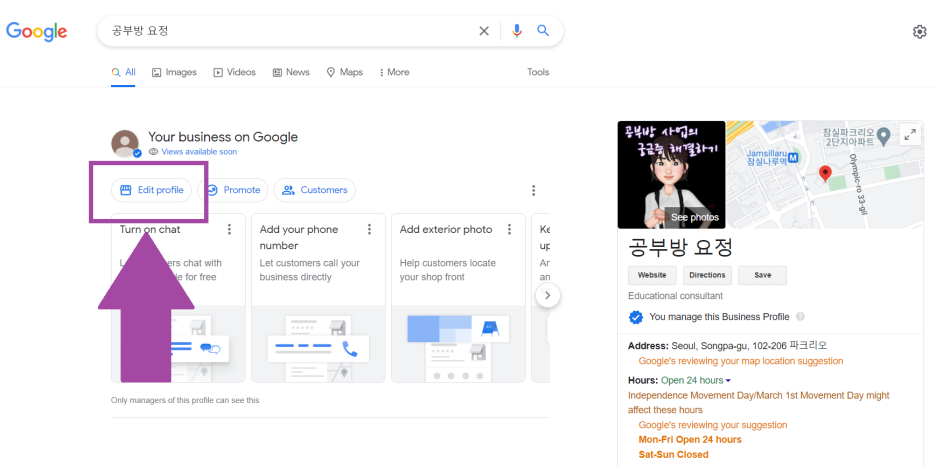
Task: Expand the More search menu
Action: (x=394, y=72)
